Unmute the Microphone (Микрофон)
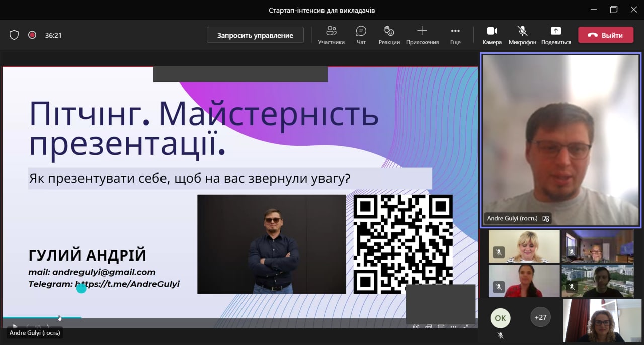Image resolution: width=644 pixels, height=345 pixels. tap(522, 35)
